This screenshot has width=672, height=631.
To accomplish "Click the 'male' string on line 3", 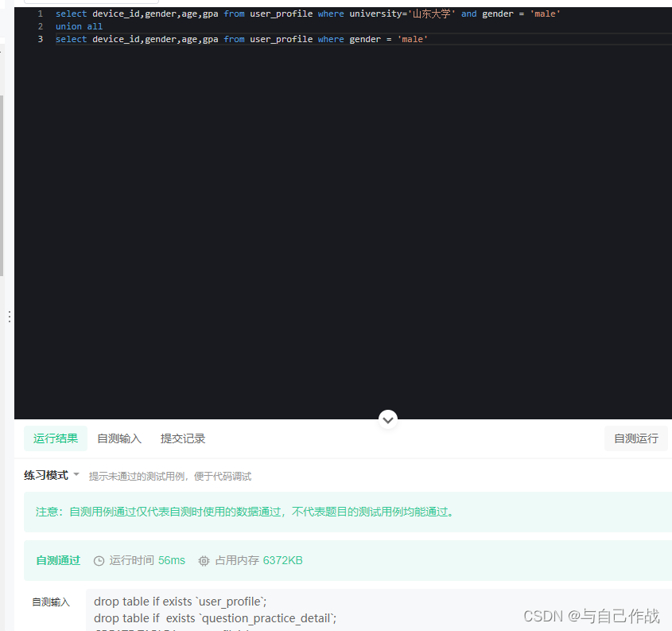I will [x=413, y=38].
